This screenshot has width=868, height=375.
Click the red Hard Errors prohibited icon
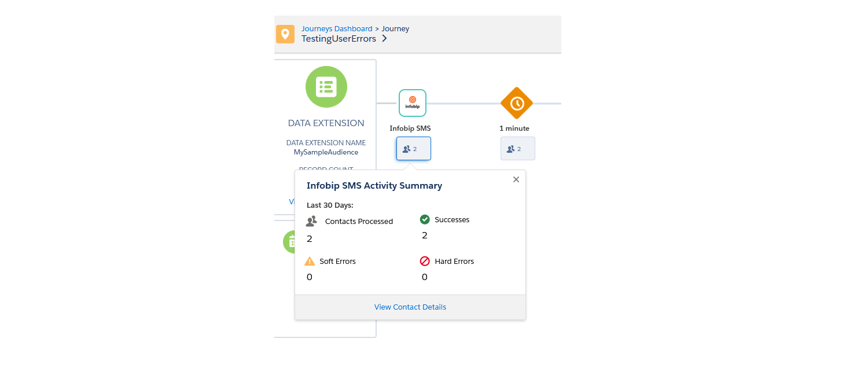click(425, 262)
